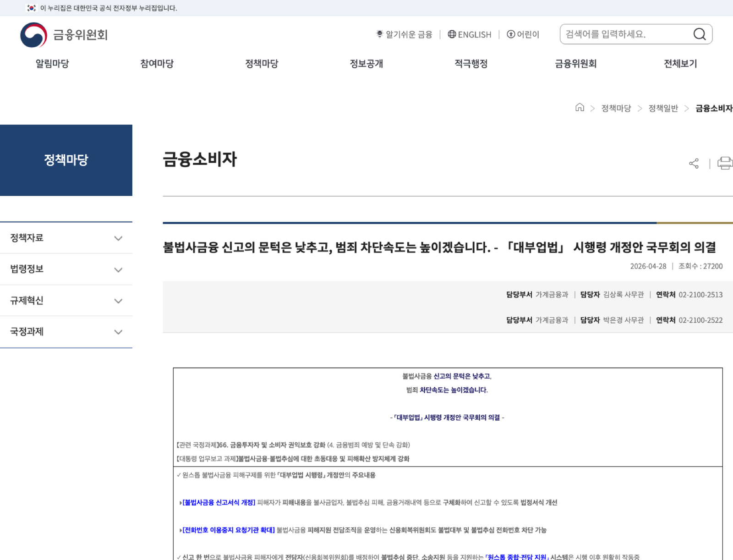Open the 알림마당 menu
Screen dimensions: 733x560
[x=52, y=64]
